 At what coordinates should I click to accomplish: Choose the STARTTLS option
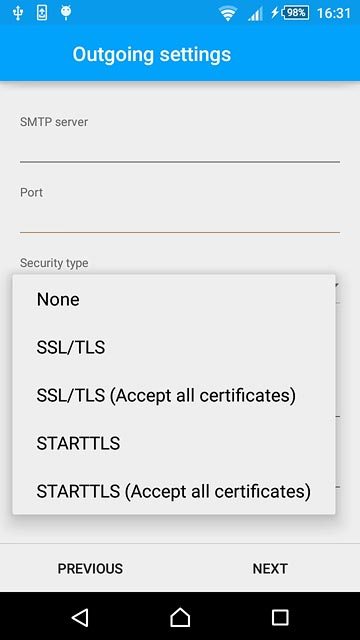click(174, 443)
